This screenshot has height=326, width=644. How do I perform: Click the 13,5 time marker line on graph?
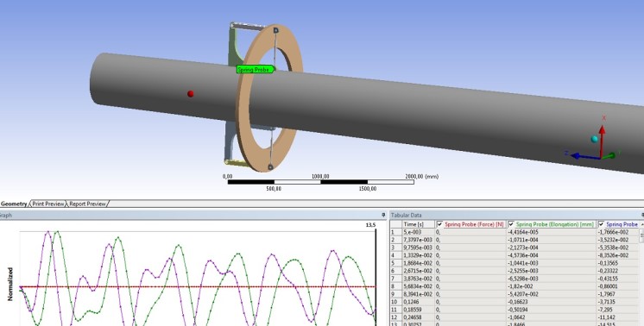[376, 275]
